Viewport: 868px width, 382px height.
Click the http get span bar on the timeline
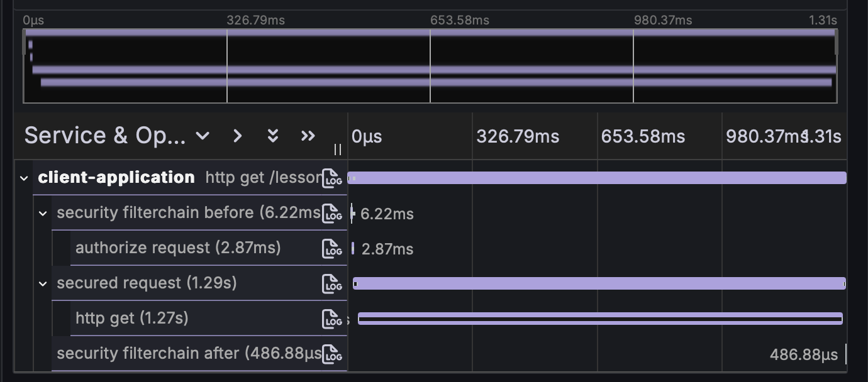click(598, 319)
